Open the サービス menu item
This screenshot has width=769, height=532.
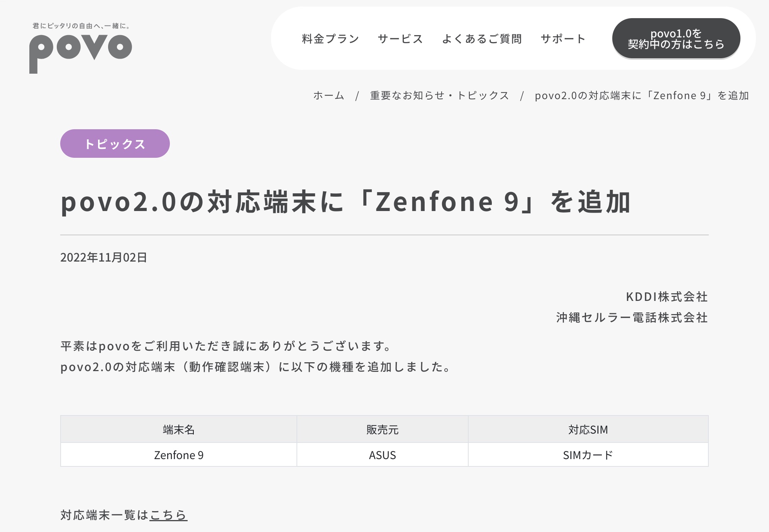click(400, 39)
